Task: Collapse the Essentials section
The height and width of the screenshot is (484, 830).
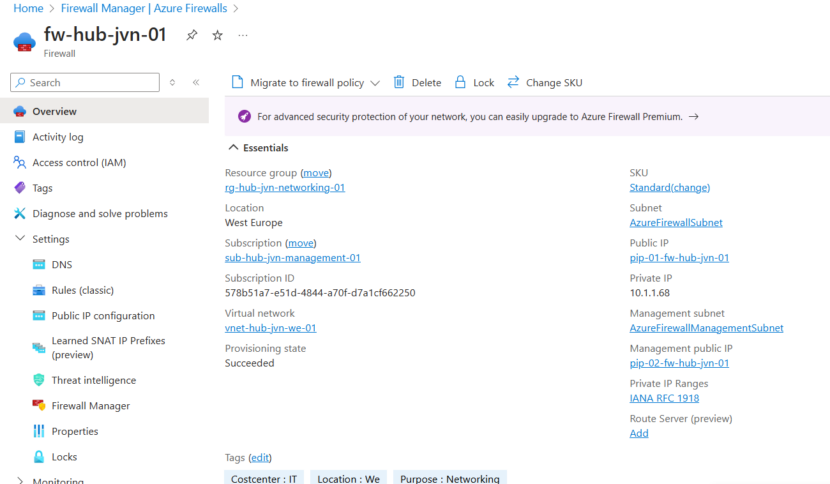Action: [x=233, y=148]
